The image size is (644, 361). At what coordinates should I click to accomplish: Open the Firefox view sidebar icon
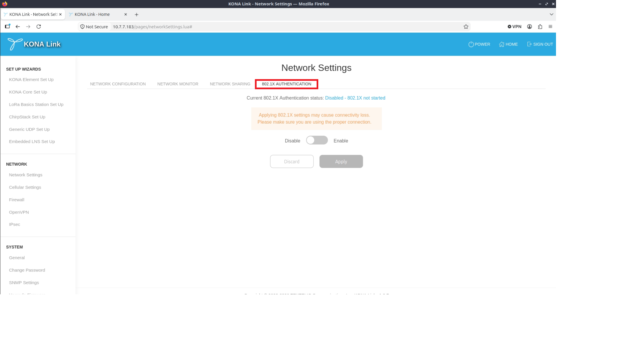7,26
